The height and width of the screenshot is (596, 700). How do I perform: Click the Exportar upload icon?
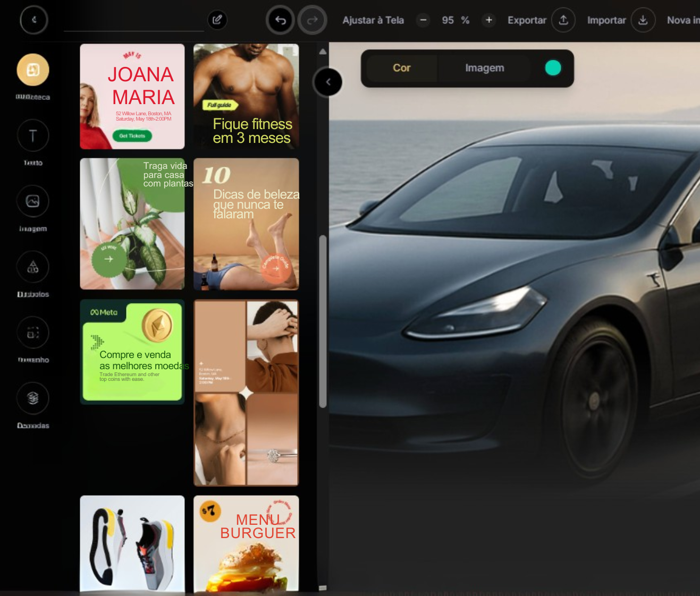563,20
